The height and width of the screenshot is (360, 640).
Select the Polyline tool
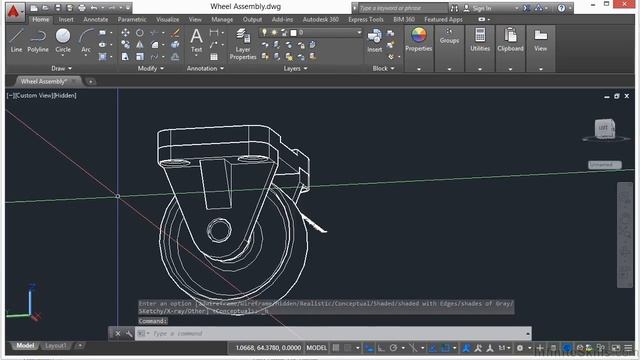[38, 40]
